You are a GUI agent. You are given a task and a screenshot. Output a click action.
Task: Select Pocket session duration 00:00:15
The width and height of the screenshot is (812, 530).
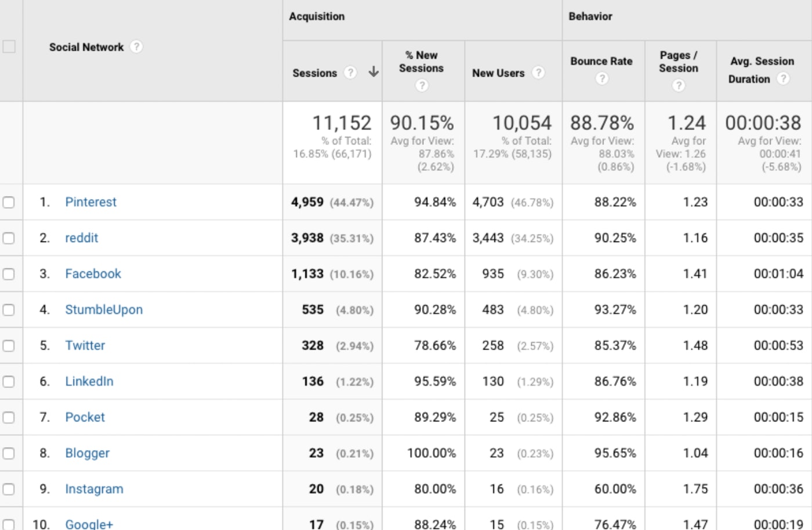coord(778,417)
